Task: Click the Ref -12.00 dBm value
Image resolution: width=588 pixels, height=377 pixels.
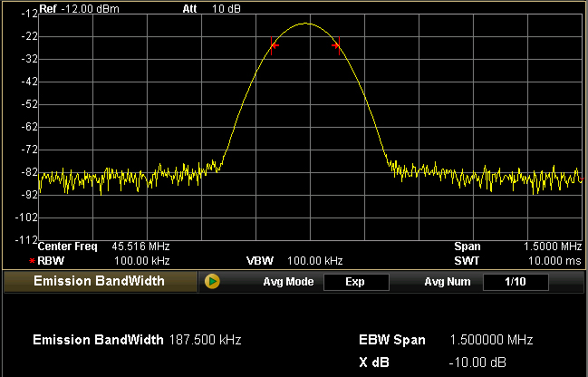Action: [90, 9]
